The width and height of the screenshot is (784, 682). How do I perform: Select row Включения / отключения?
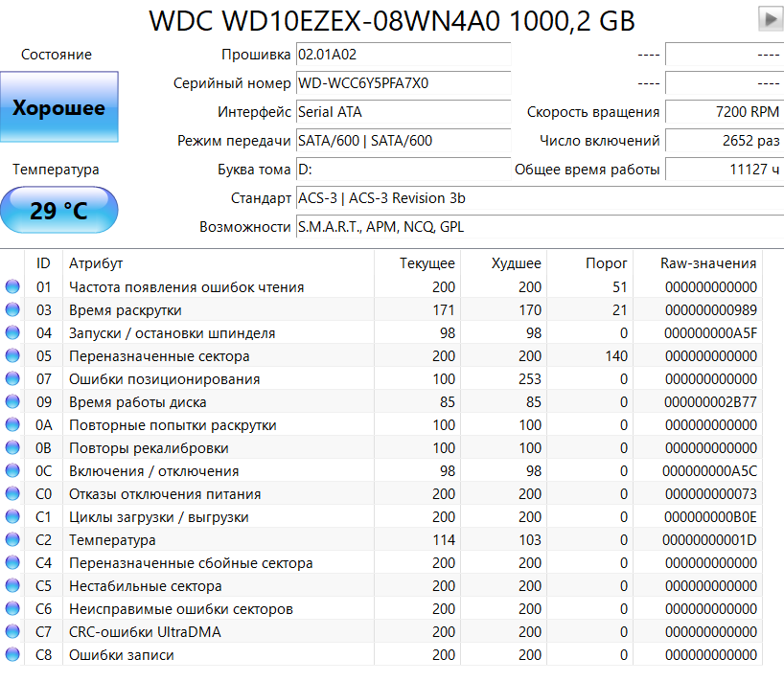point(381,470)
